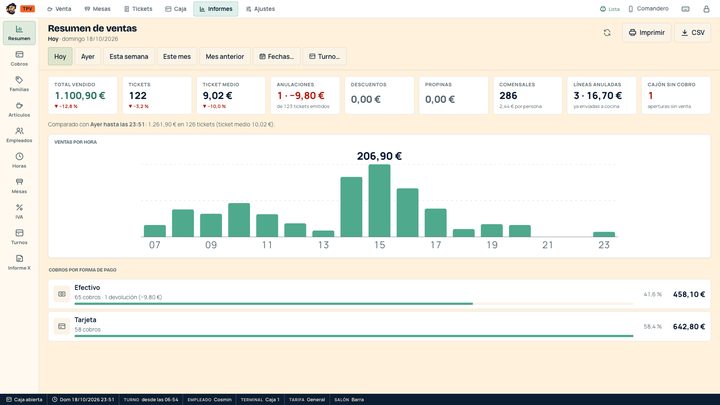Screen dimensions: 720x405
Task: Go to the Mesas top tab
Action: [x=97, y=9]
